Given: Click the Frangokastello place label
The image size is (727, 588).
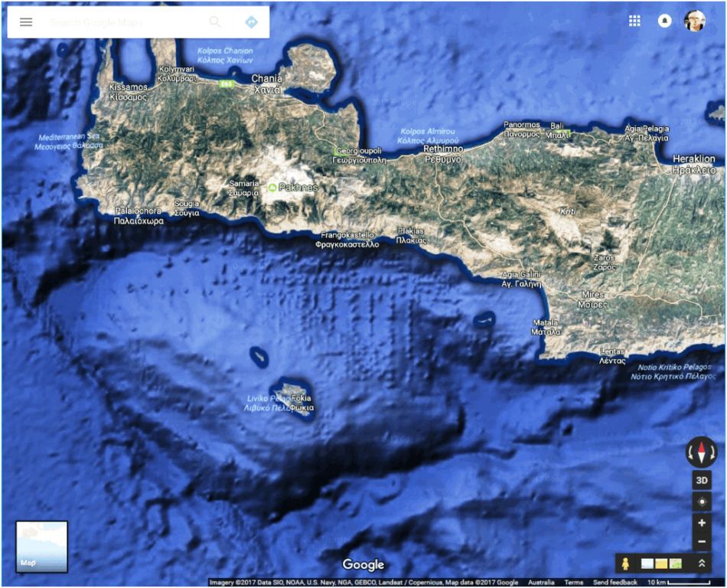Looking at the screenshot, I should point(347,240).
